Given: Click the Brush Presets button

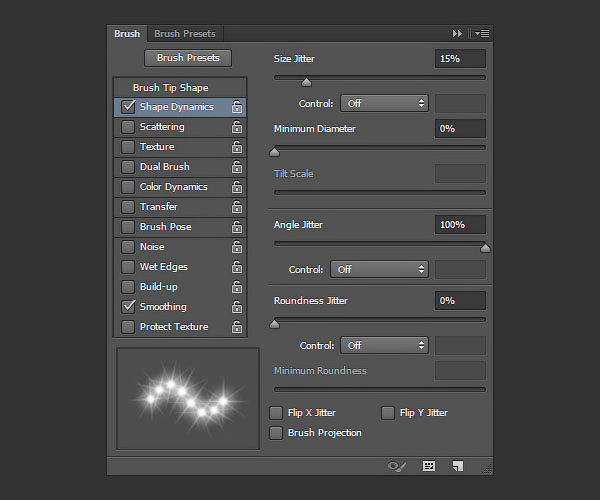Looking at the screenshot, I should pyautogui.click(x=188, y=58).
